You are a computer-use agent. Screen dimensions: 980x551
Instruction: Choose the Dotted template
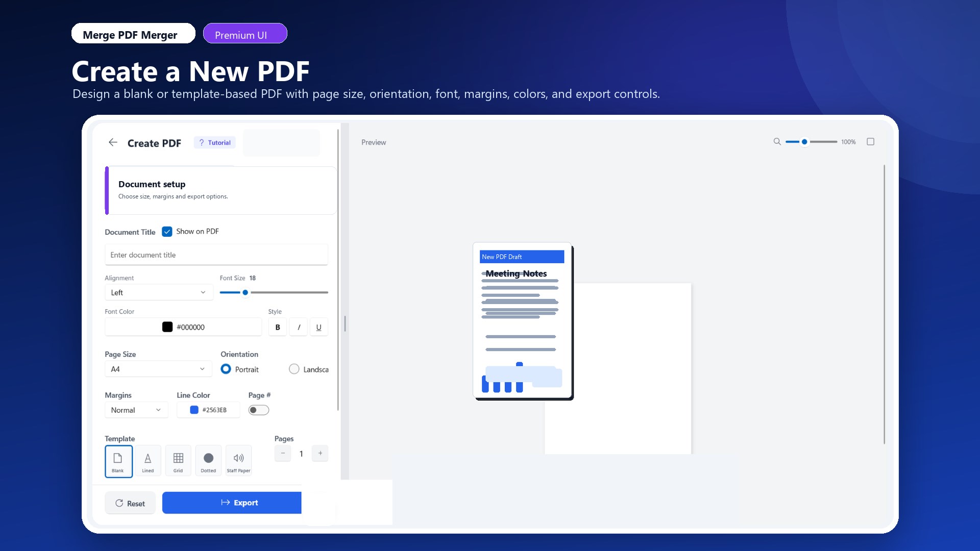coord(208,461)
